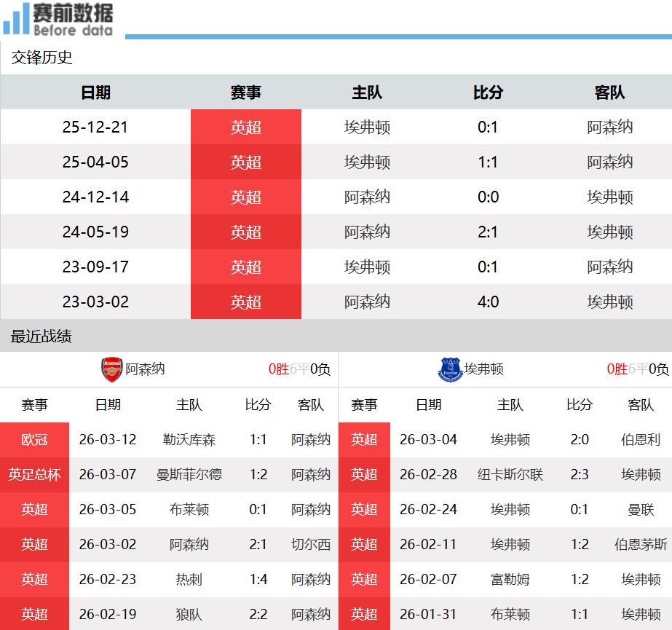This screenshot has width=672, height=630.
Task: Open the 曼斯菲尔德 team link
Action: coord(189,475)
